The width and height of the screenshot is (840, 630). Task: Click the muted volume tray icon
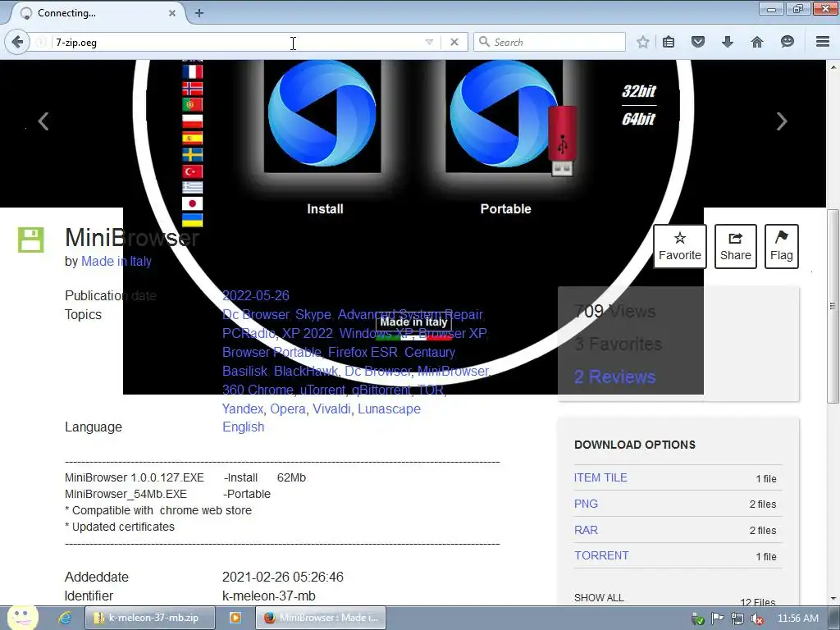point(757,619)
